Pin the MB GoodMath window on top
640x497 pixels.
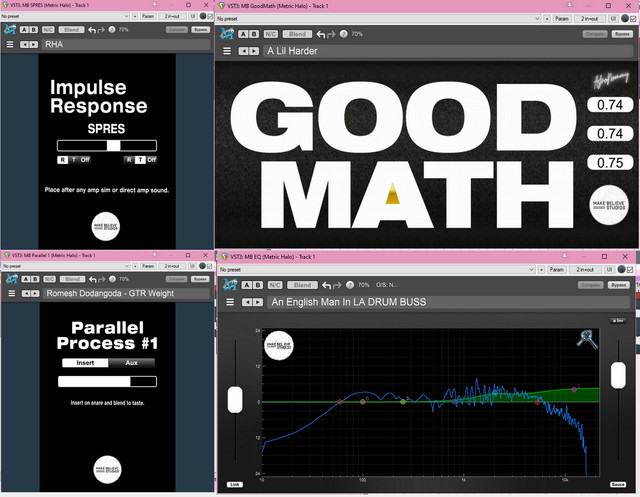point(570,5)
